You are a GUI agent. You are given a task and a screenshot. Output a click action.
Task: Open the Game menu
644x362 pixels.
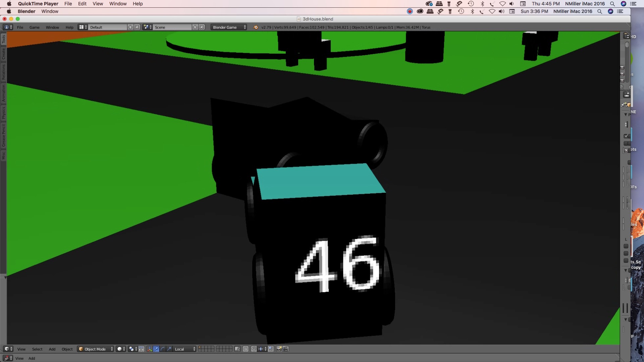pyautogui.click(x=34, y=27)
